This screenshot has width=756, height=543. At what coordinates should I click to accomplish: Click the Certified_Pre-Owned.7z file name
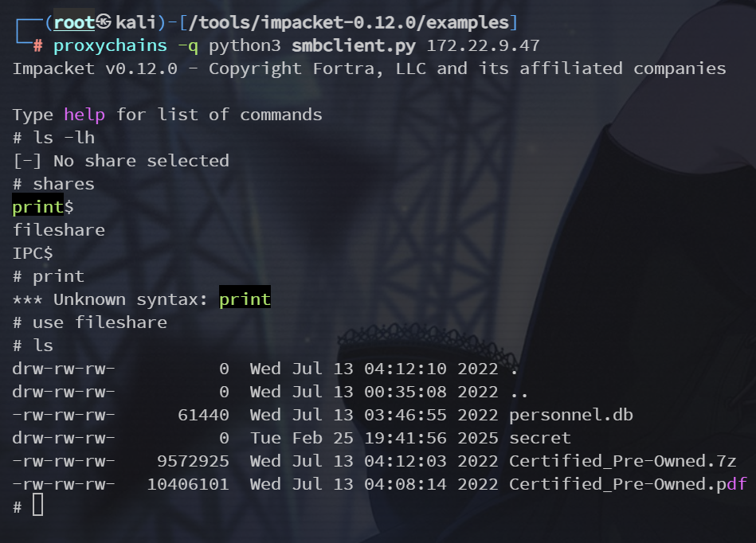point(622,461)
